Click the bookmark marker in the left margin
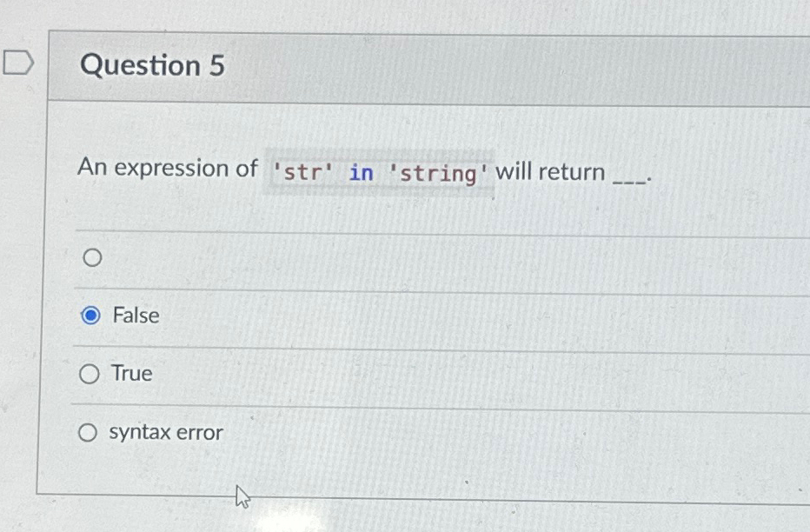 point(17,62)
